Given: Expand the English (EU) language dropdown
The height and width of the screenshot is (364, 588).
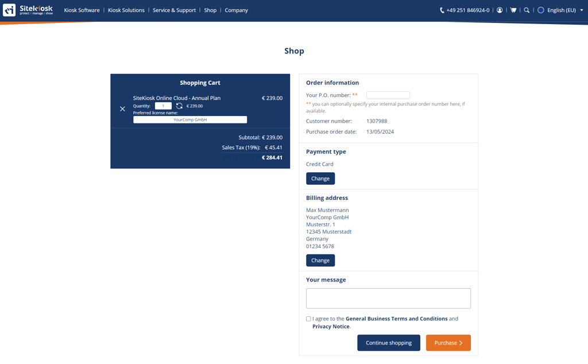Looking at the screenshot, I should tap(581, 10).
